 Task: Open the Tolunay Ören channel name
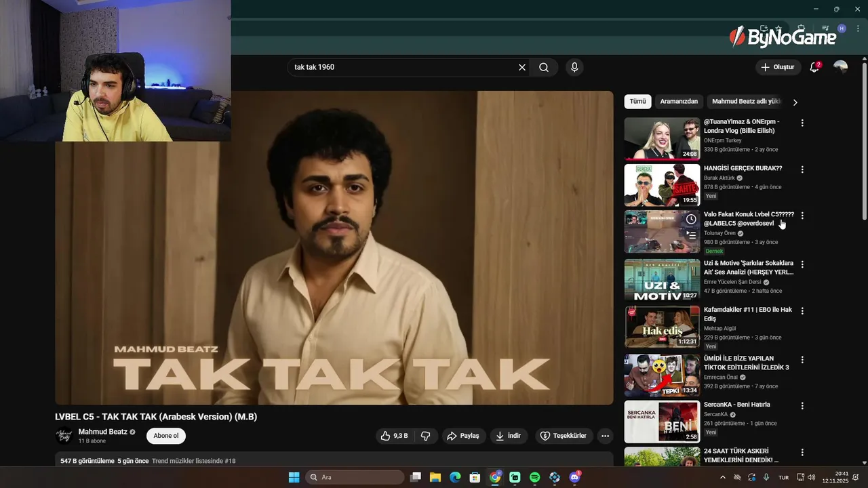(x=719, y=233)
